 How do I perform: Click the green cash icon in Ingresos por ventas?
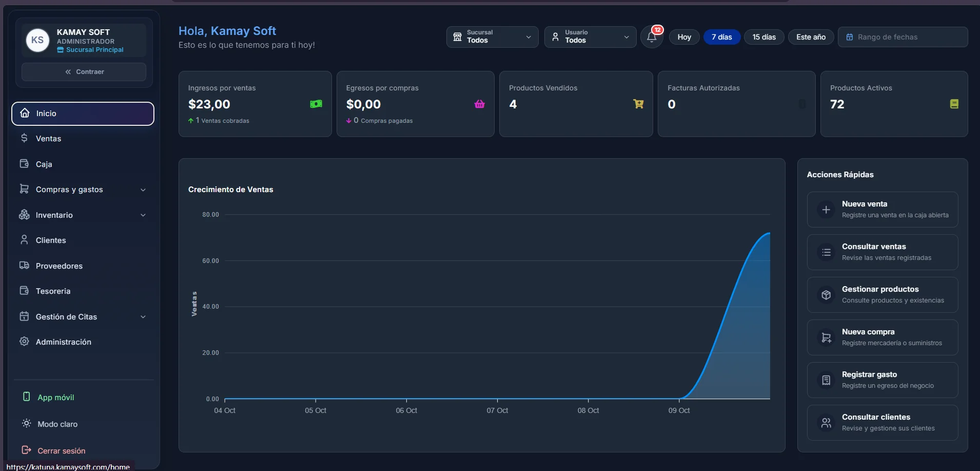point(316,104)
